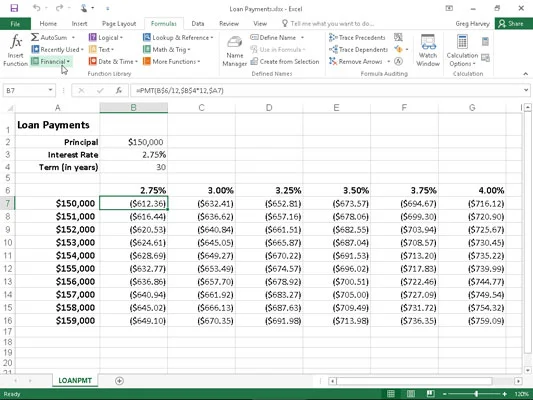Select cell C7 showing ($632.41)
The image size is (533, 400).
tap(201, 204)
